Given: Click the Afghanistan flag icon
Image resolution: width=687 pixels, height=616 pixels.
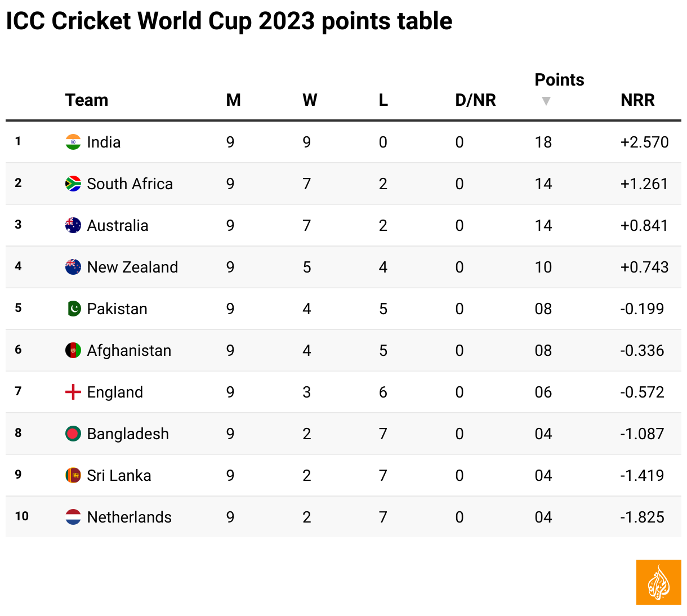Looking at the screenshot, I should pos(73,350).
